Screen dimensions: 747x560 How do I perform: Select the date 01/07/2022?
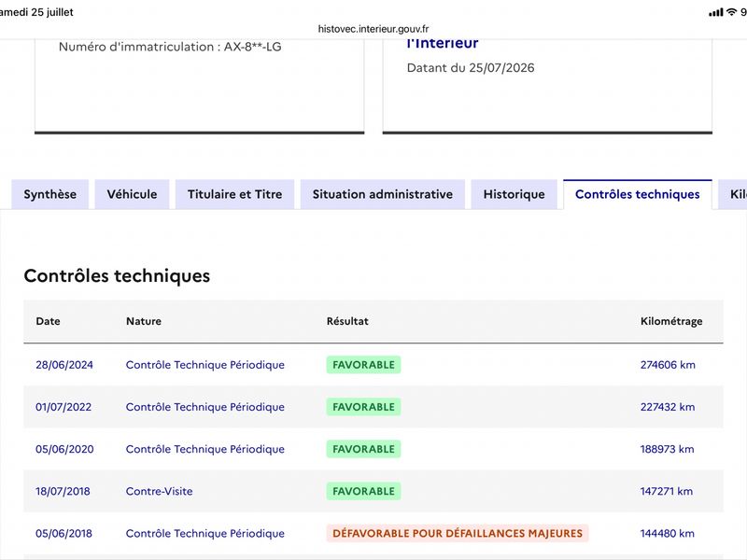point(63,407)
